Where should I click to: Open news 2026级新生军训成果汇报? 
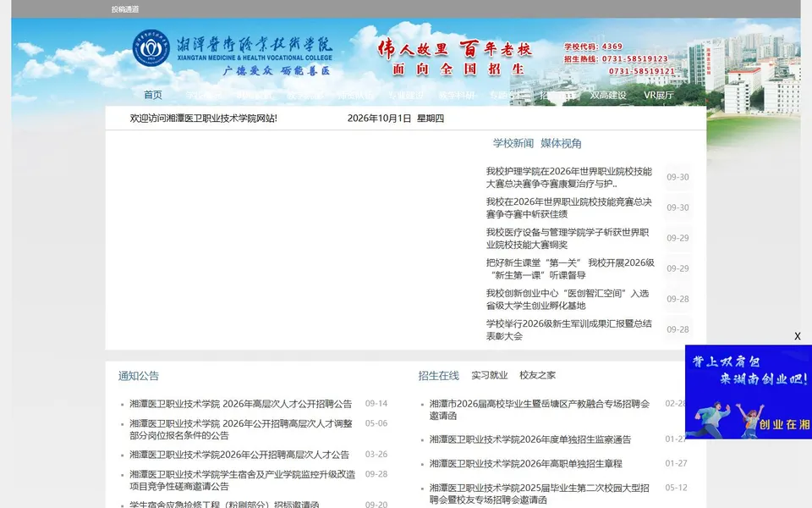[568, 329]
